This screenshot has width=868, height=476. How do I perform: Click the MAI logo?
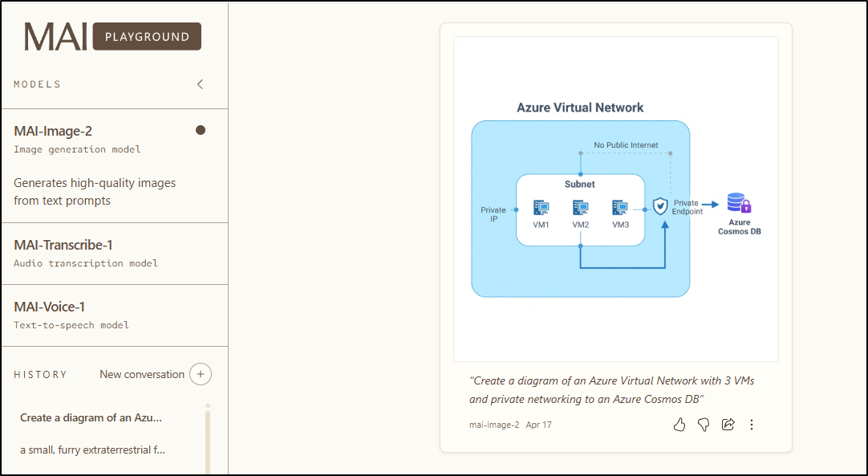[x=55, y=37]
